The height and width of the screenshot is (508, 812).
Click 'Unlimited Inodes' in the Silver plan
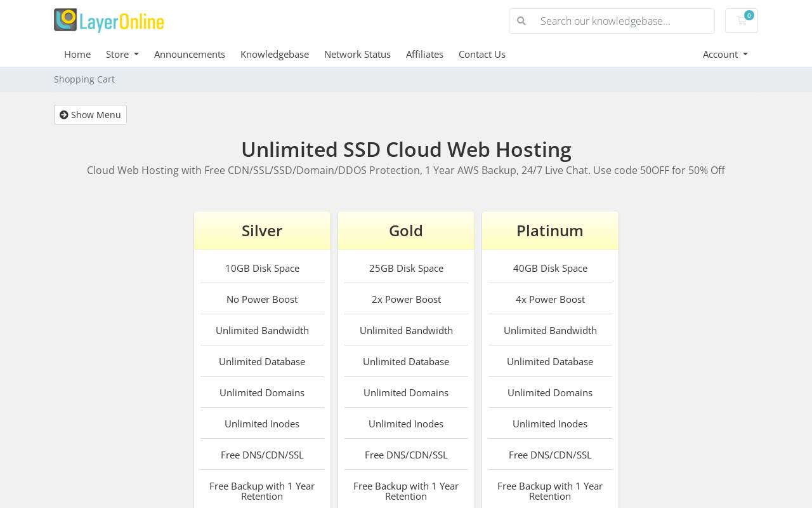262,424
